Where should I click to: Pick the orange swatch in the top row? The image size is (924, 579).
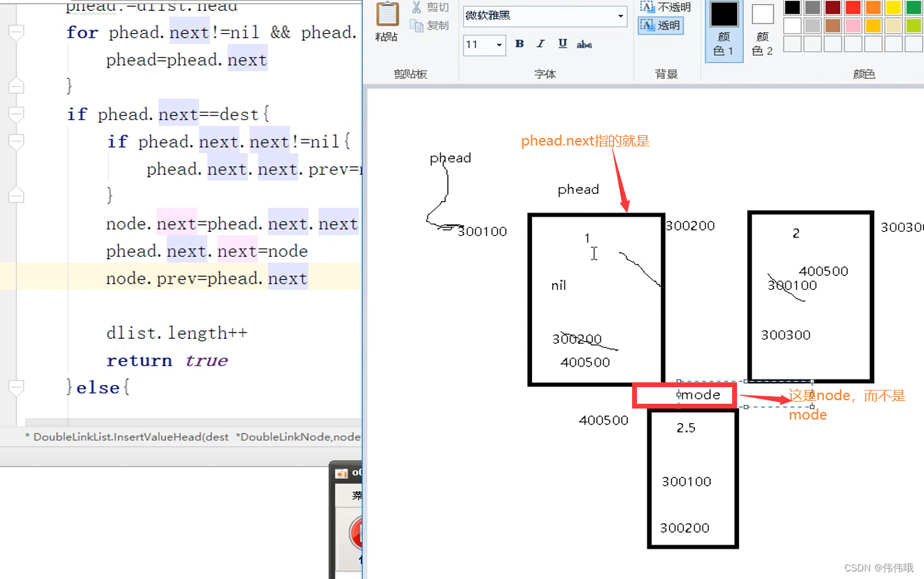(874, 8)
